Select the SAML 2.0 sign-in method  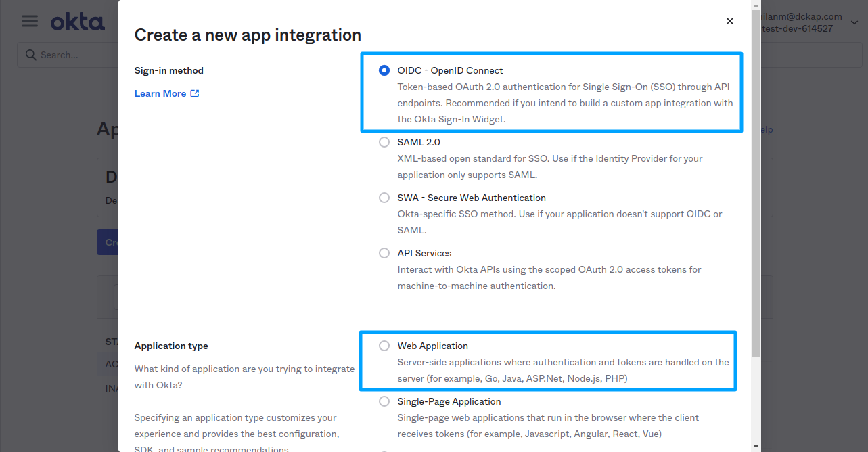click(384, 142)
